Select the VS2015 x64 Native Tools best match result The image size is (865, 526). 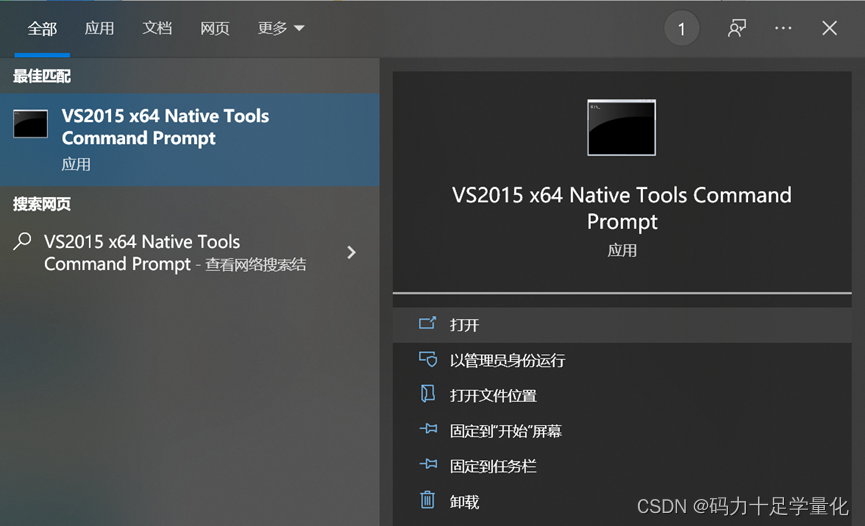tap(190, 140)
